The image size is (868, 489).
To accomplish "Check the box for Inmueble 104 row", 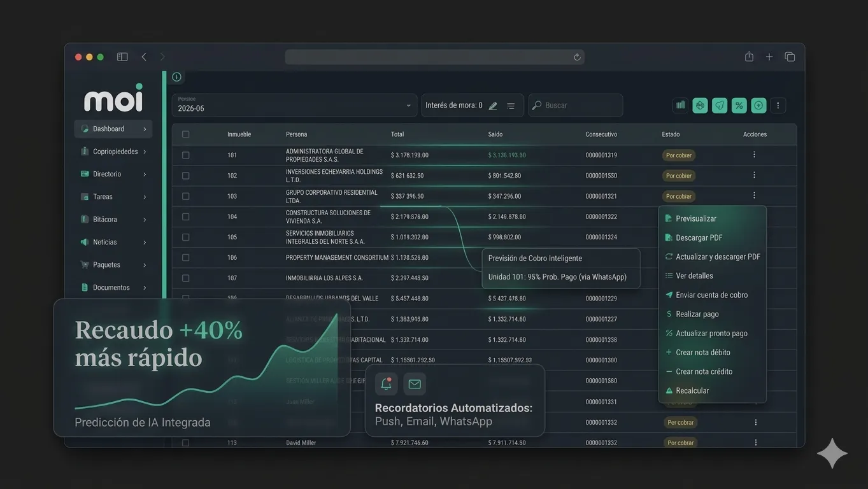I will (x=185, y=216).
